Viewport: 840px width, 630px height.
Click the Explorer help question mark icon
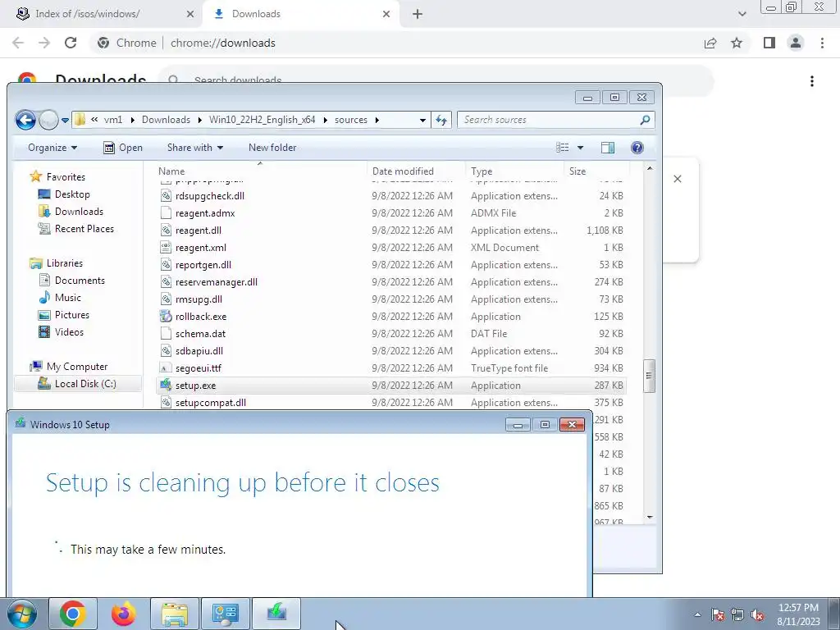tap(637, 148)
